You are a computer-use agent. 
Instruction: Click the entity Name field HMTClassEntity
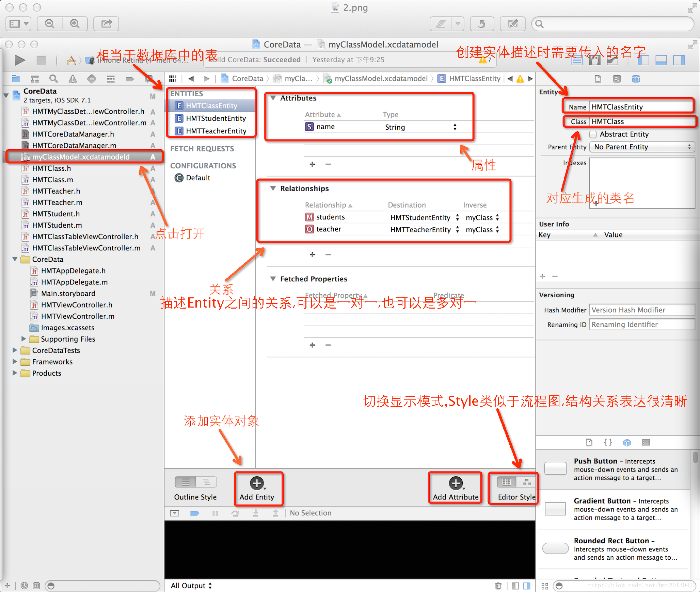[641, 107]
